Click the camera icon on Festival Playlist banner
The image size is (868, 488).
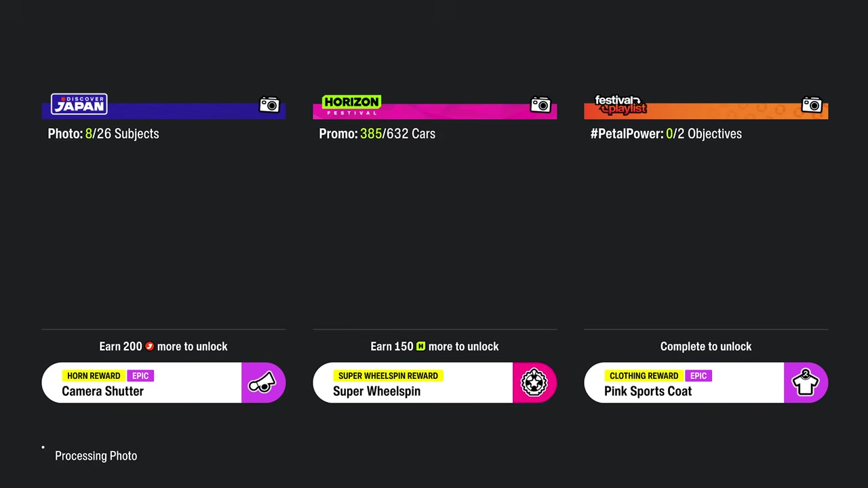point(812,105)
